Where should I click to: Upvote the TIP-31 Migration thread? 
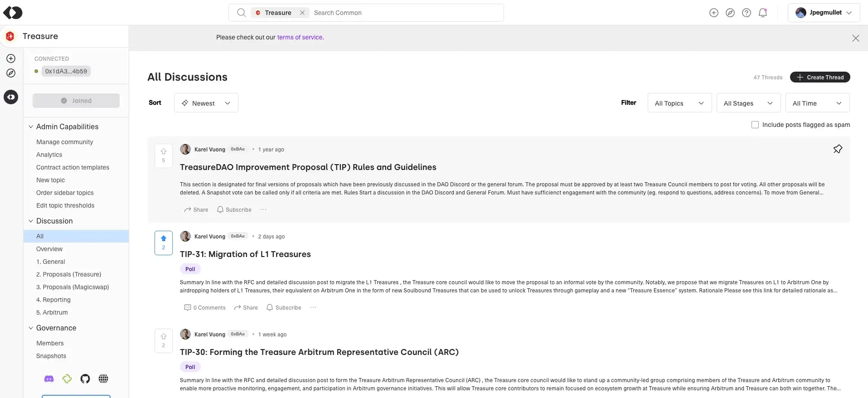[164, 238]
